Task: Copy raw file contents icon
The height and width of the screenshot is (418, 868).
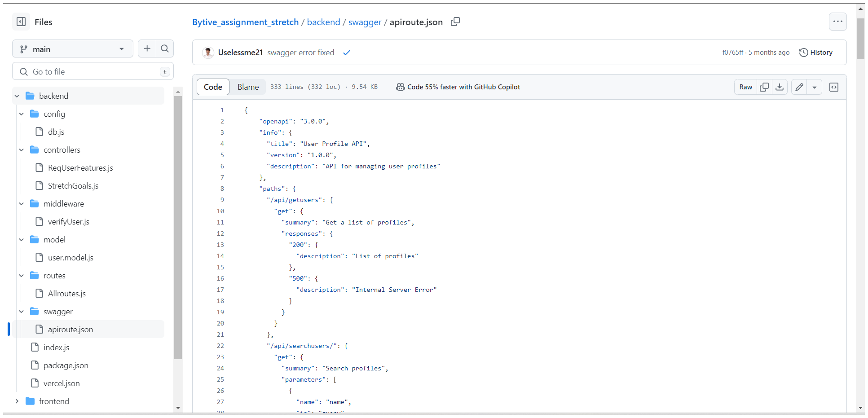Action: (764, 87)
